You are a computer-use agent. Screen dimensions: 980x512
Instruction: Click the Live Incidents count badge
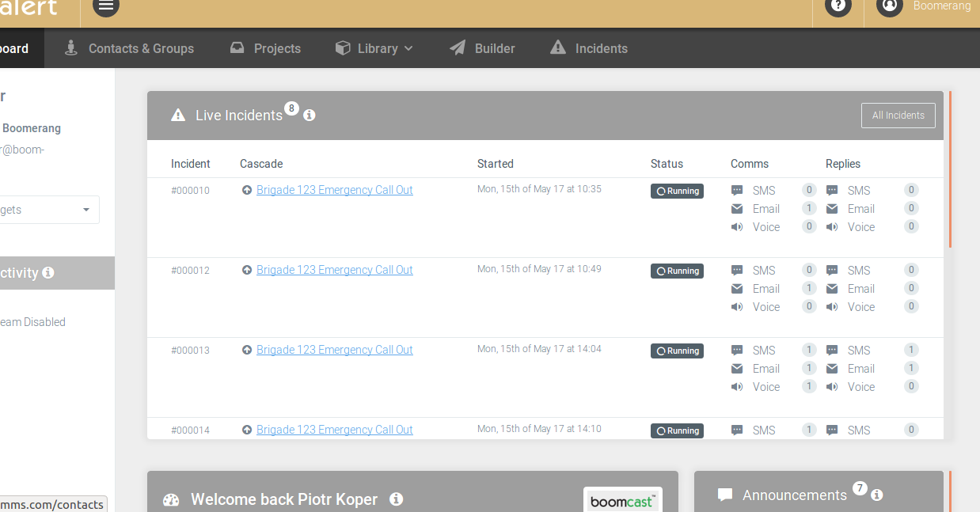coord(291,108)
